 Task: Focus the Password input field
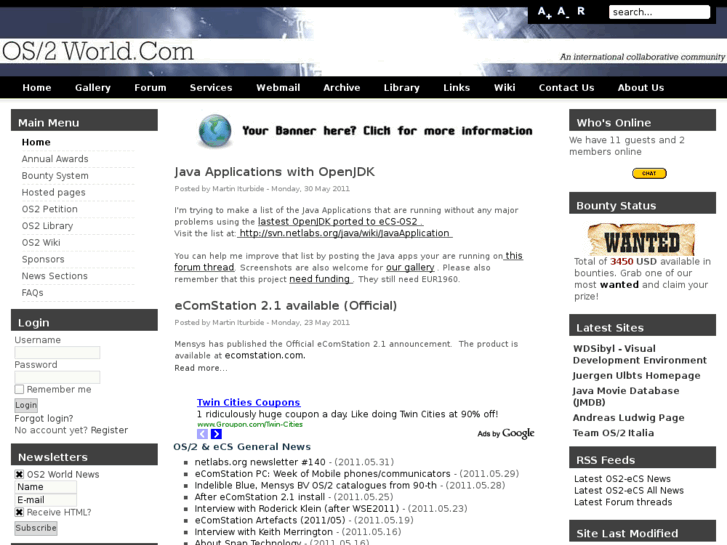pyautogui.click(x=57, y=377)
